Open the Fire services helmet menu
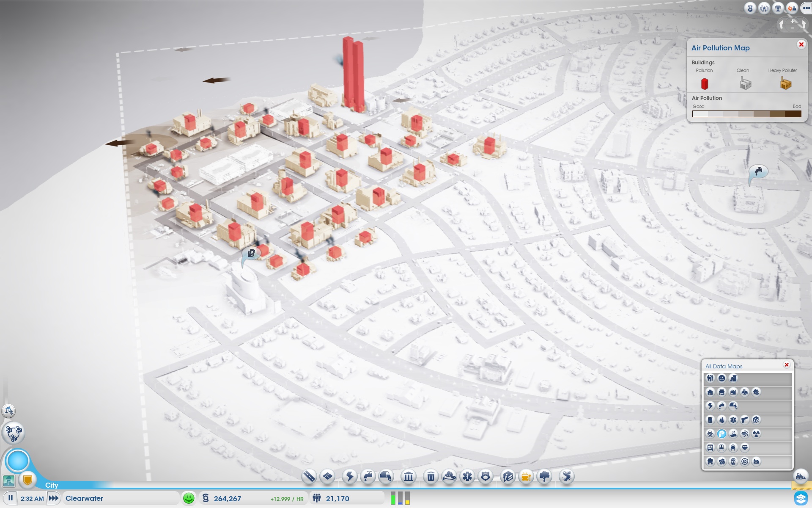This screenshot has height=508, width=812. (x=449, y=477)
